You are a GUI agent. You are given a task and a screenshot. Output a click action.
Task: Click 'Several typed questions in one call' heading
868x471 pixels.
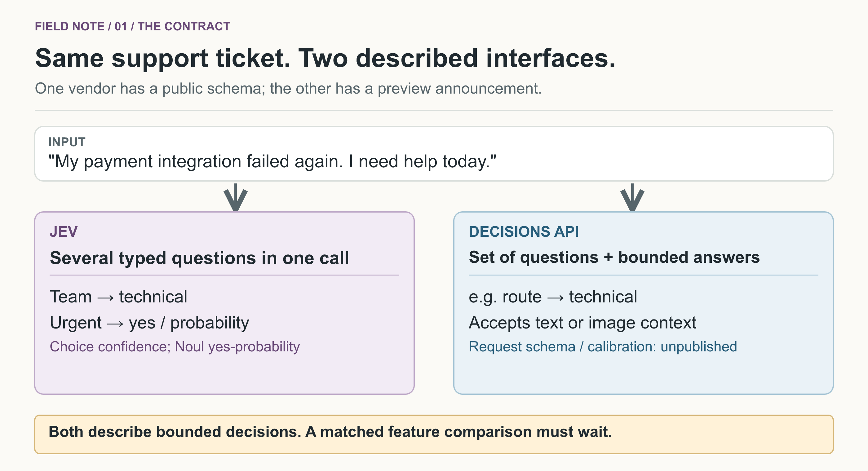[x=199, y=258]
